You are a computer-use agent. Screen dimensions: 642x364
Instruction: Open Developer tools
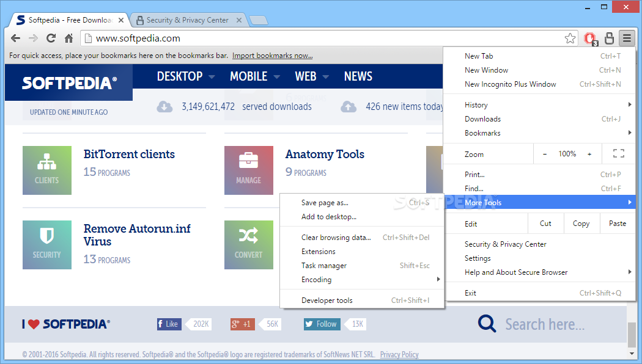point(362,300)
